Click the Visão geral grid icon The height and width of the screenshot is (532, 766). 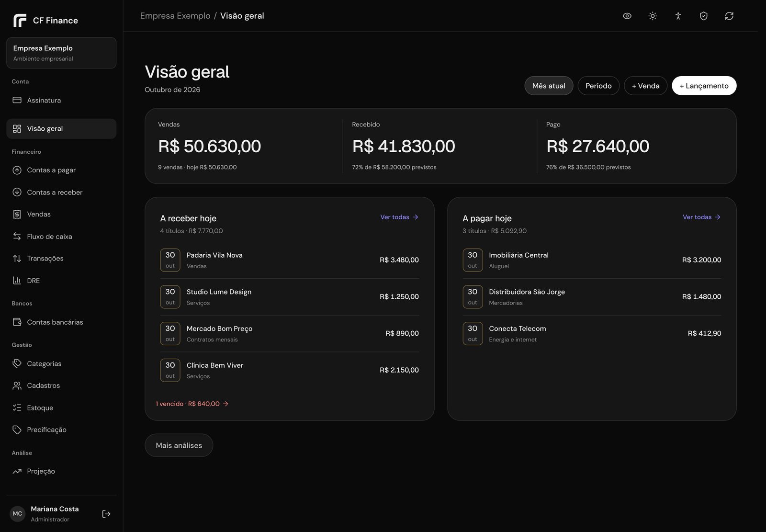point(17,128)
